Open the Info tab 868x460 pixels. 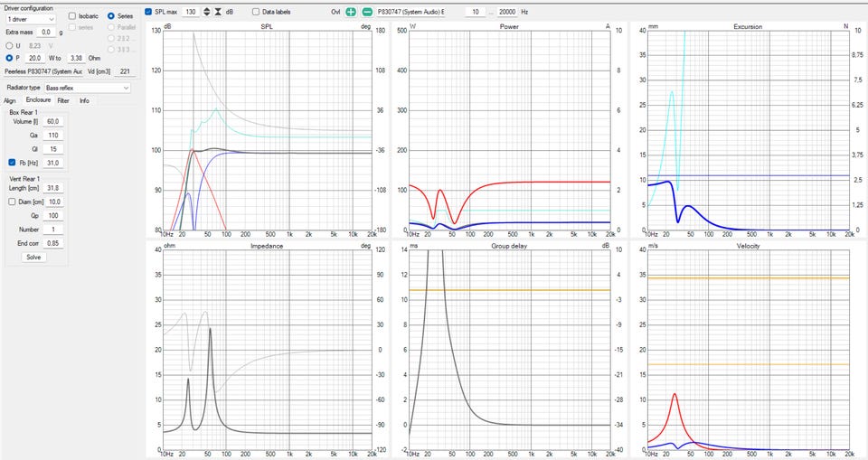(x=84, y=100)
